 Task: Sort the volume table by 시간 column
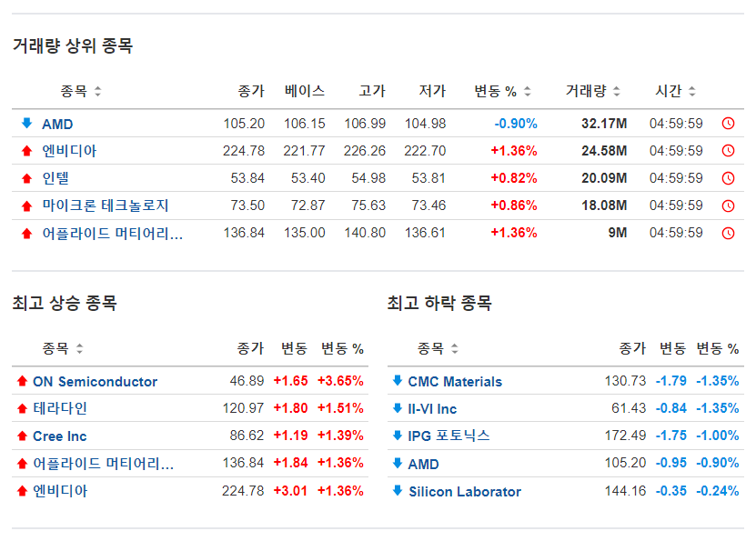point(692,91)
